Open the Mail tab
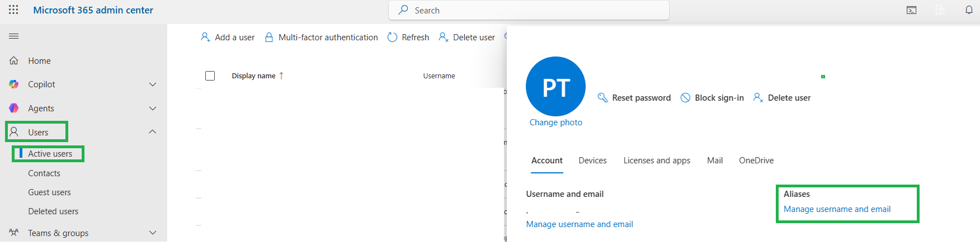Viewport: 980px width, 245px height. (x=715, y=161)
